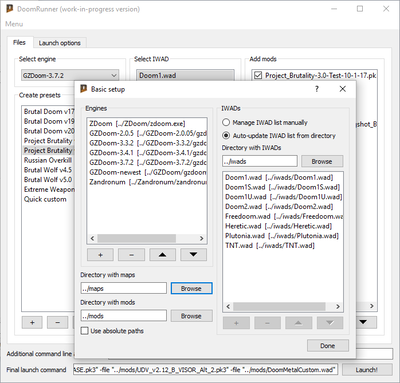This screenshot has width=400, height=383.
Task: Add a preset in main window
Action: pos(32,322)
